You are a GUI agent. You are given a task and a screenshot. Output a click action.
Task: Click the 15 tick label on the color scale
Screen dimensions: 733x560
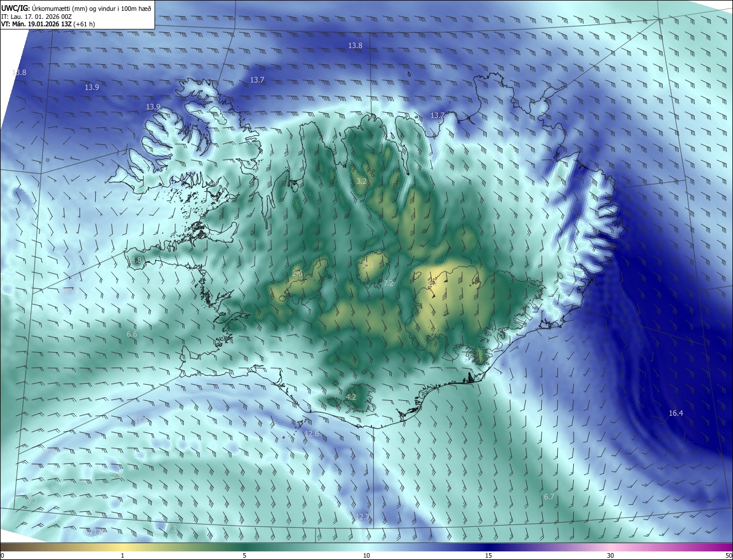[x=488, y=555]
